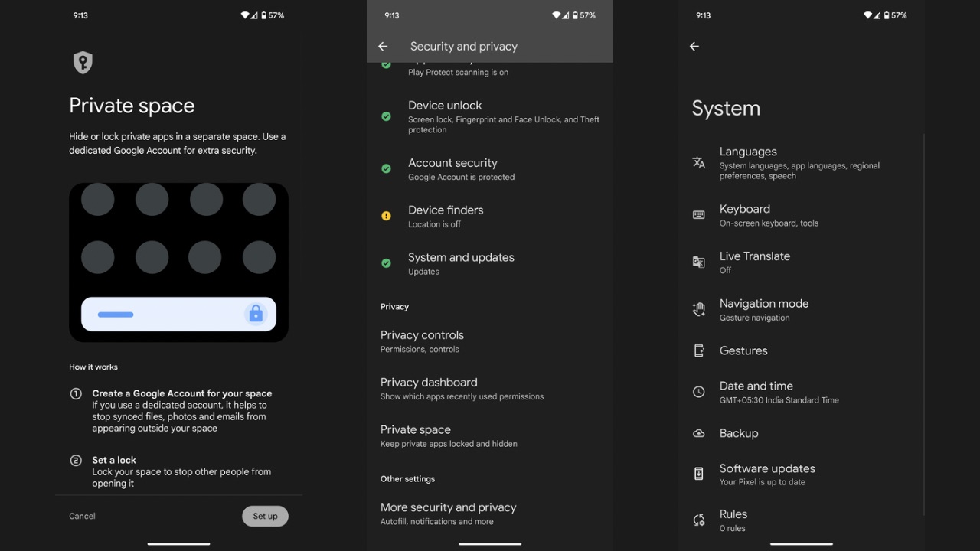Click the green check beside System and updates
Viewport: 980px width, 551px height.
386,263
